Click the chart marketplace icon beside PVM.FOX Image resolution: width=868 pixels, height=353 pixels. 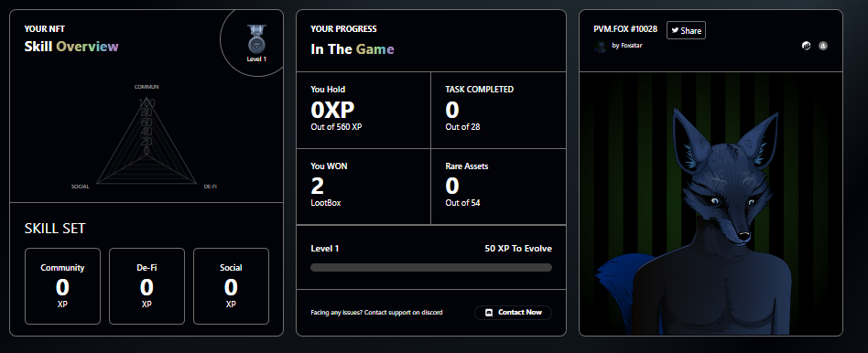[x=806, y=46]
